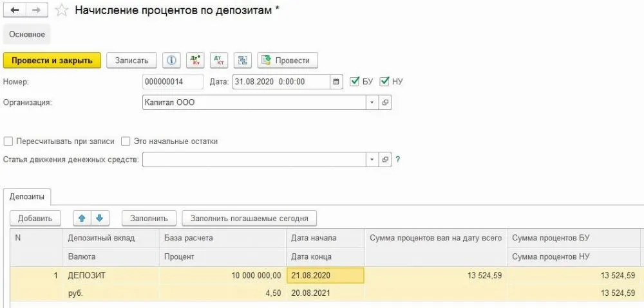Click the green question mark help icon
The image size is (644, 308).
398,159
